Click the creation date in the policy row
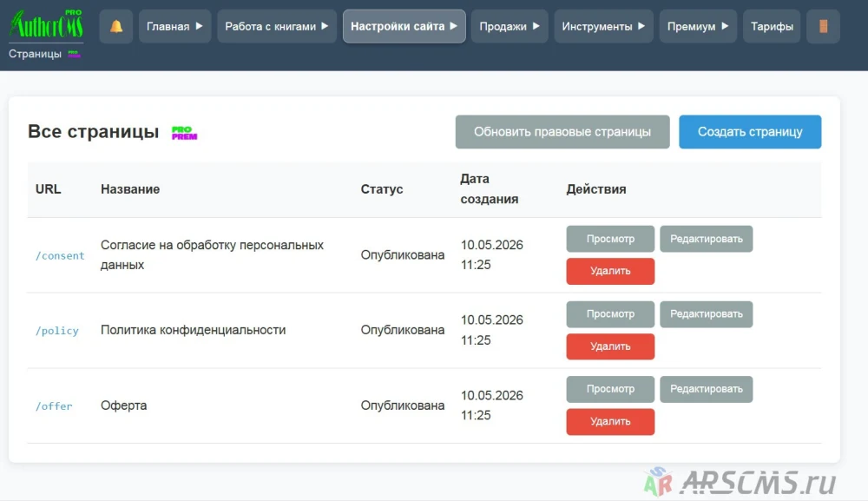The image size is (868, 501). 492,330
